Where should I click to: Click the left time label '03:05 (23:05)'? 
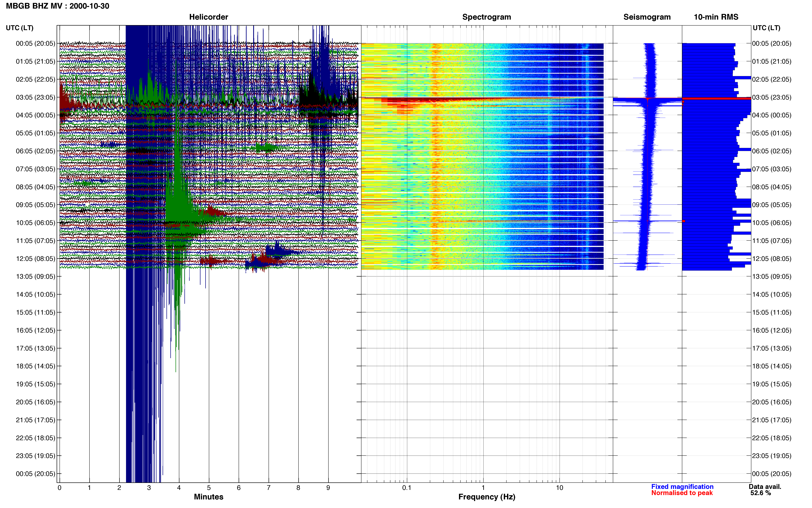click(x=35, y=97)
